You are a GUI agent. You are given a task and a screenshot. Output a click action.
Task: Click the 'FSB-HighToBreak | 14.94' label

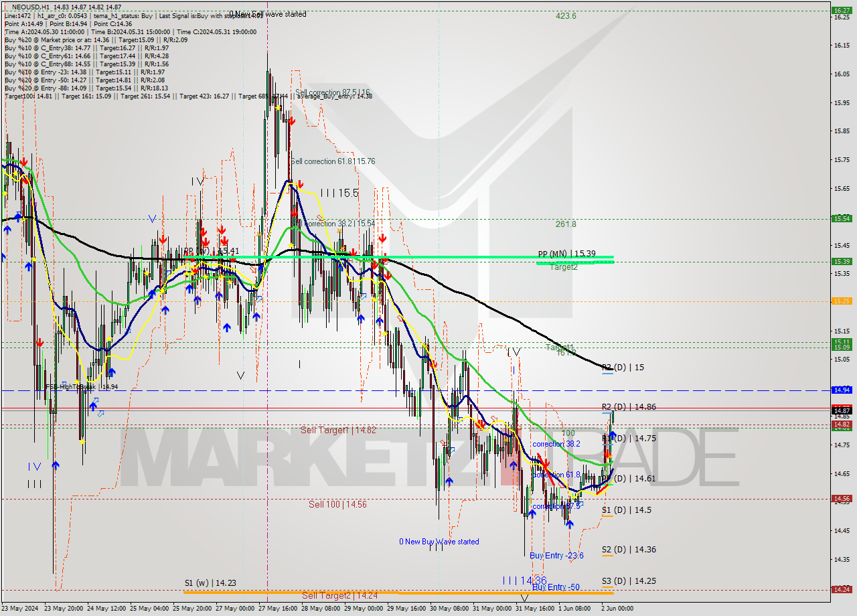click(82, 387)
